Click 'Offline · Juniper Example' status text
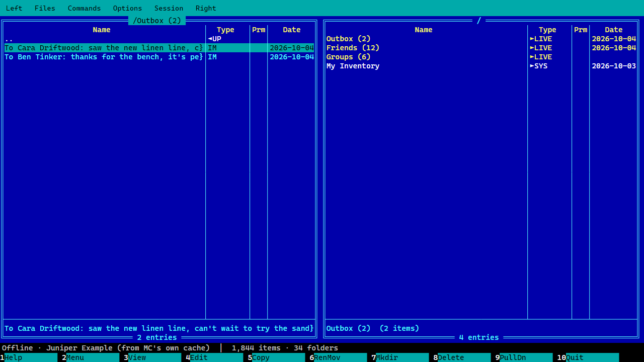 point(106,348)
